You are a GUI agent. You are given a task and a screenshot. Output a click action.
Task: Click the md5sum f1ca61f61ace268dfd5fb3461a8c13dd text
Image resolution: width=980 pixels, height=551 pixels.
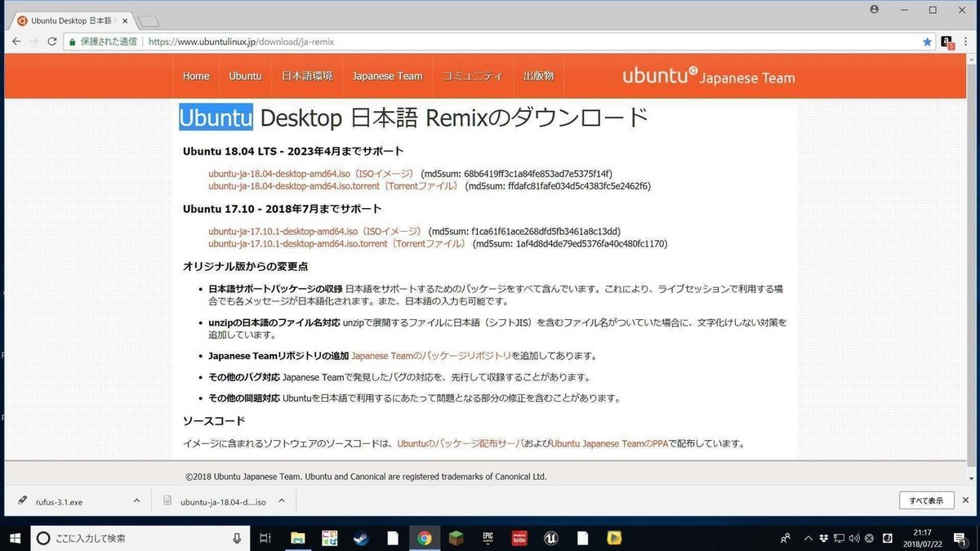point(524,232)
